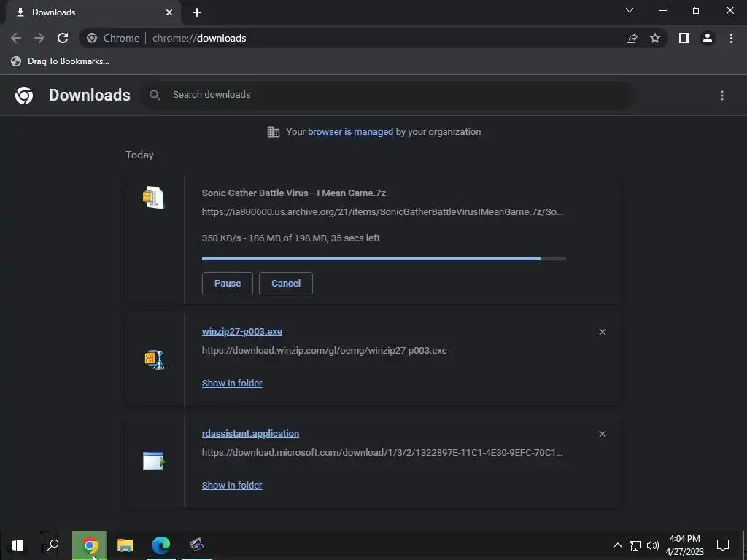Reload the downloads page
Viewport: 747px width, 560px height.
pos(63,38)
